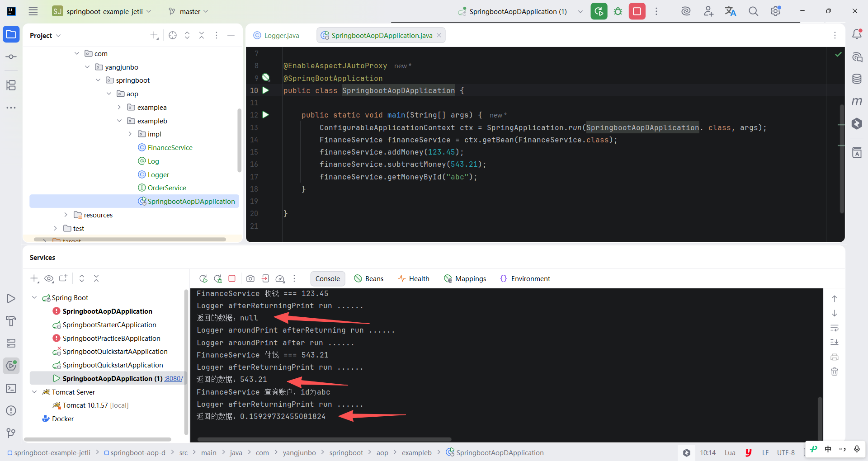Open the Project tool window folder icon
868x461 pixels.
click(x=11, y=34)
